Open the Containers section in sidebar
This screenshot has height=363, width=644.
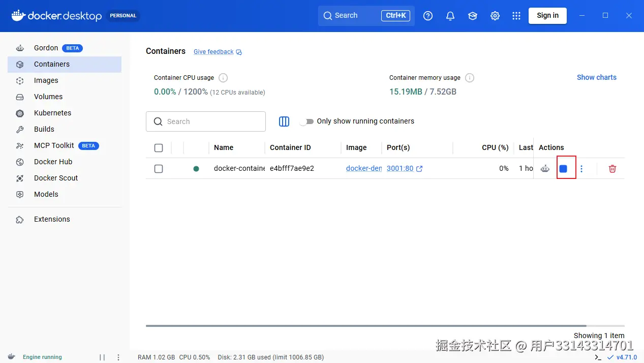coord(65,64)
